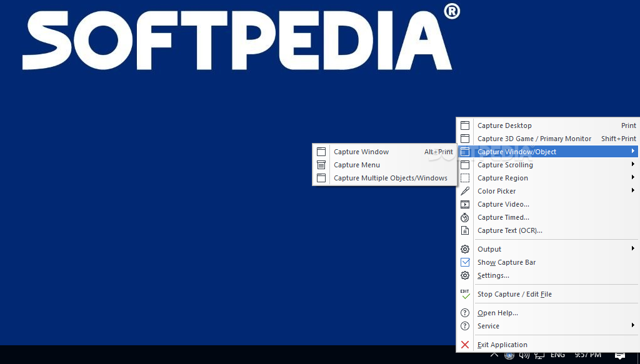Viewport: 640px width, 364px height.
Task: Expand the Color Picker submenu arrow
Action: tap(632, 190)
